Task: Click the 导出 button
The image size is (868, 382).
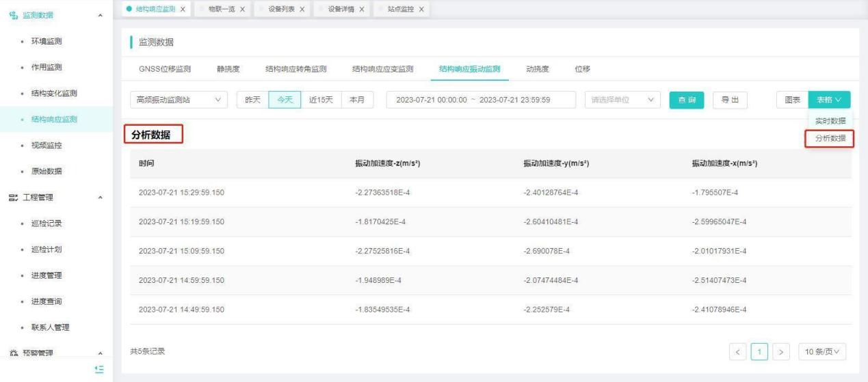Action: click(x=729, y=100)
